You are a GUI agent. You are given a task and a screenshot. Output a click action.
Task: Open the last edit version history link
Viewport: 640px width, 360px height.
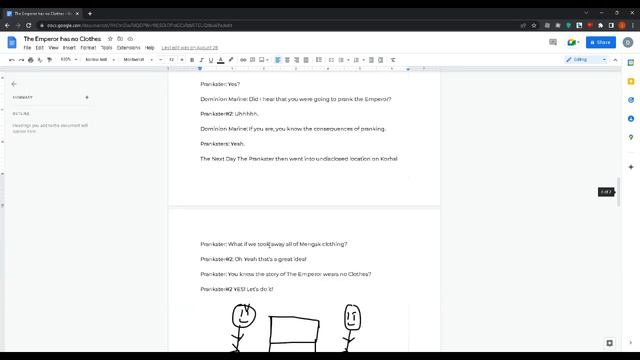(190, 48)
